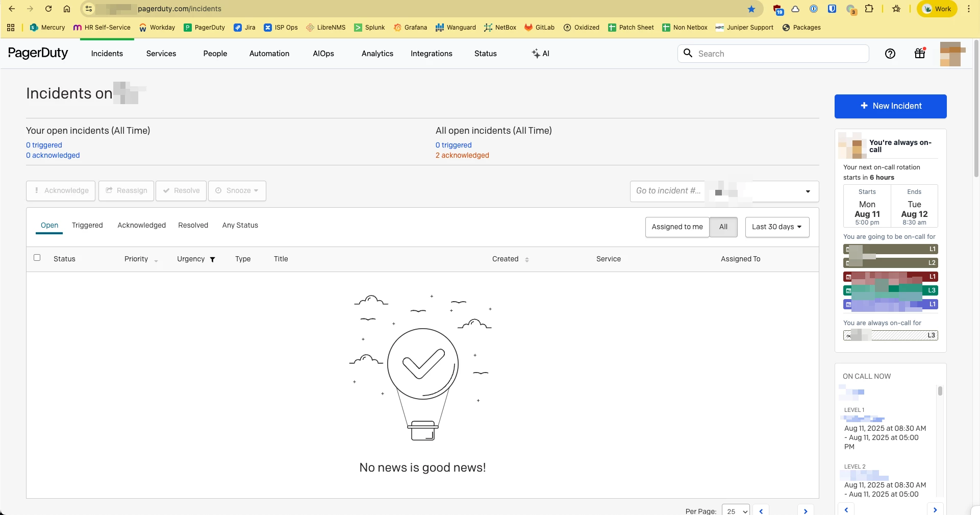Open Wanguard bookmark
Screen dimensions: 980x515
[x=456, y=28]
